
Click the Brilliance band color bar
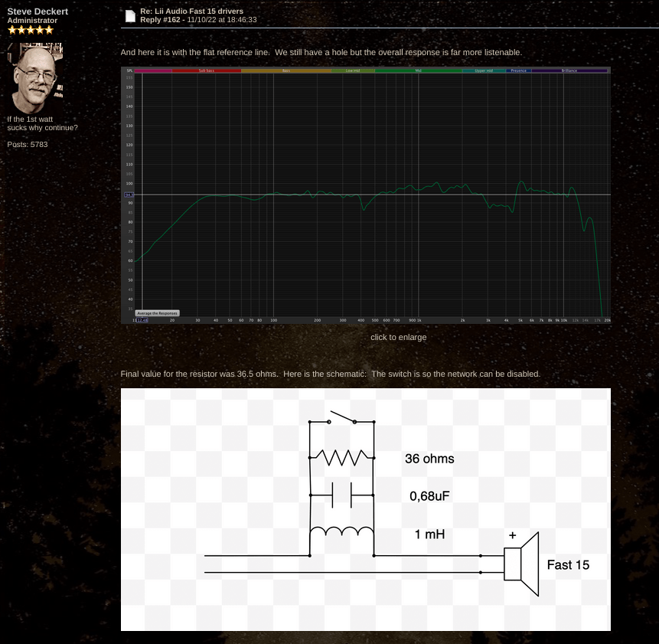click(x=569, y=70)
